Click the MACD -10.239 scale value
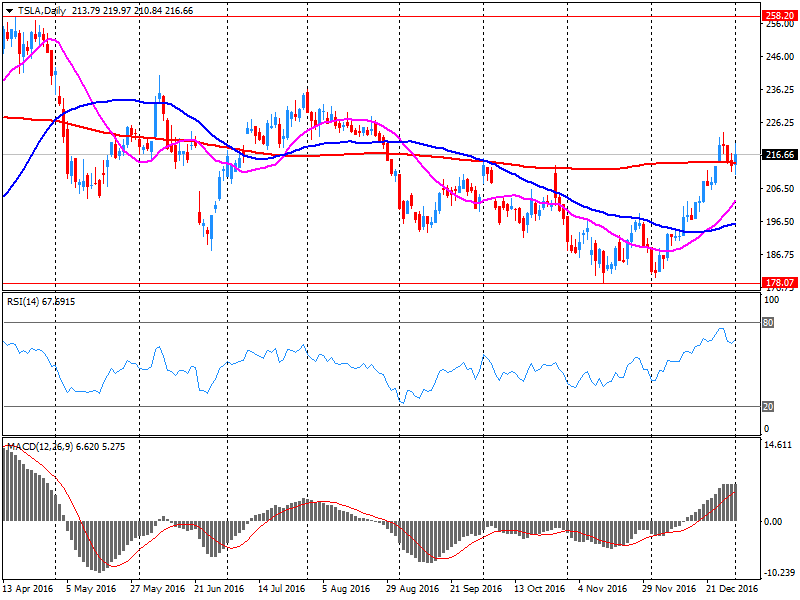Screen dimensions: 800x600 pyautogui.click(x=779, y=573)
